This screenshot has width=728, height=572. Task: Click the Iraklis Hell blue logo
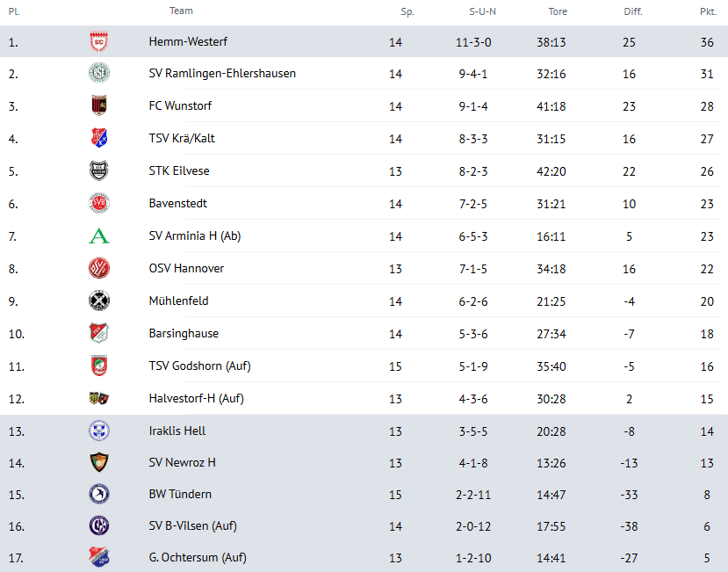pyautogui.click(x=99, y=431)
